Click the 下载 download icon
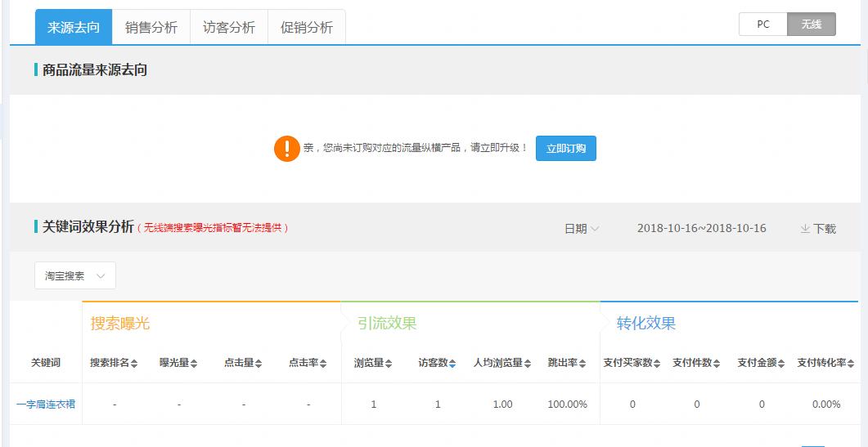This screenshot has width=868, height=447. coord(805,229)
